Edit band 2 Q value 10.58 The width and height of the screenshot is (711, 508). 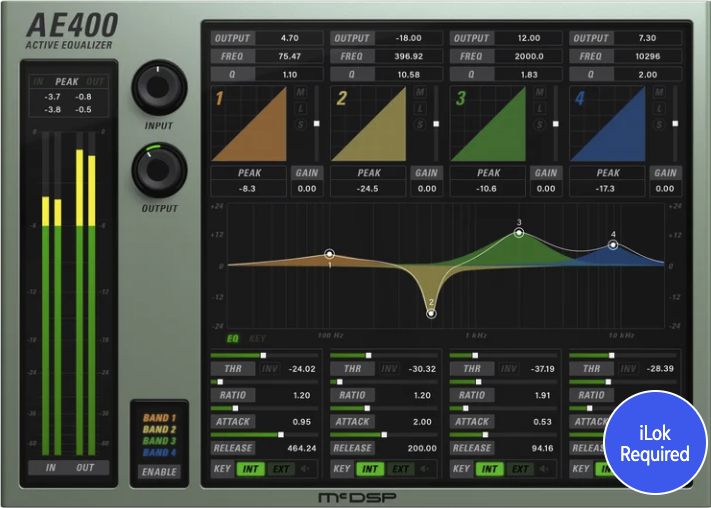409,74
